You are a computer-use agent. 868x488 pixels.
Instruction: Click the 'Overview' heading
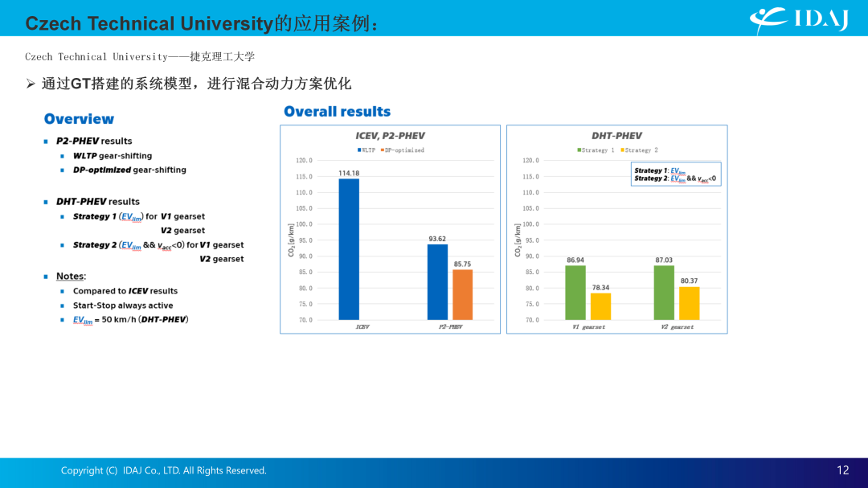tap(79, 119)
